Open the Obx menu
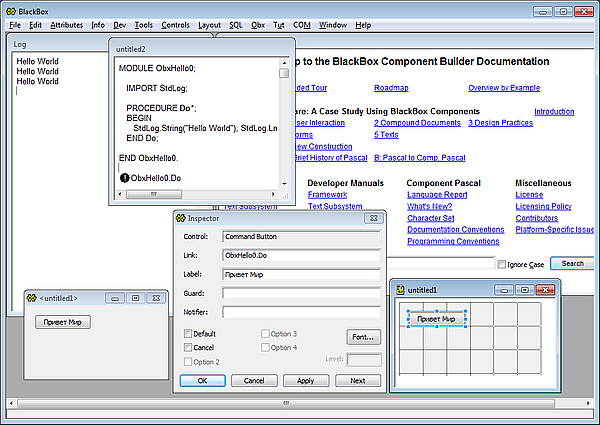 pos(258,24)
